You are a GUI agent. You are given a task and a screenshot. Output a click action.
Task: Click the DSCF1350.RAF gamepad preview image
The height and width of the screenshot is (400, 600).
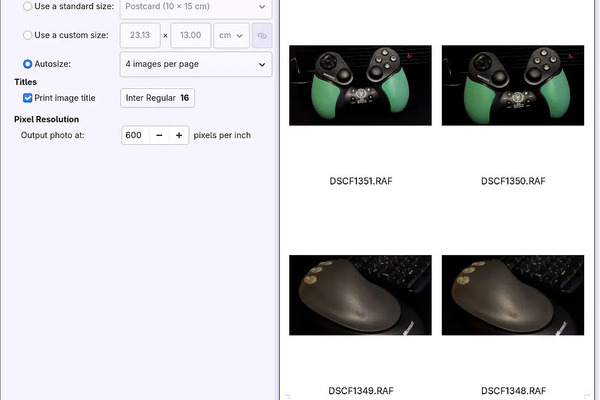coord(513,85)
